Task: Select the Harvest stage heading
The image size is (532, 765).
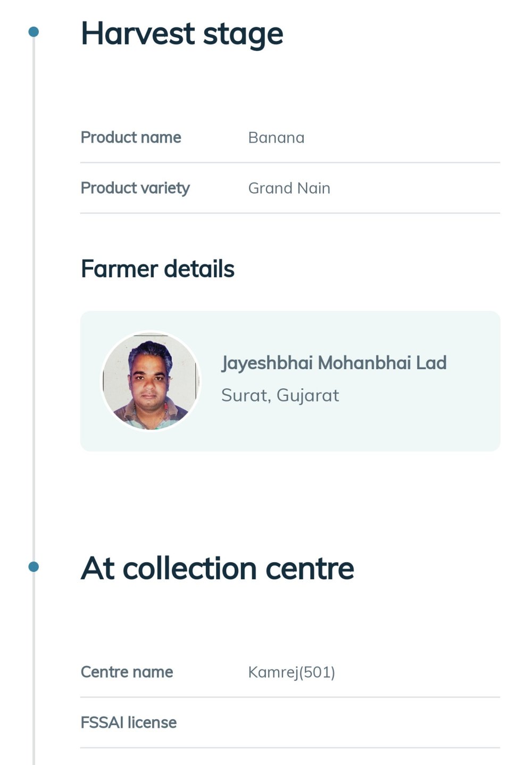Action: (181, 34)
